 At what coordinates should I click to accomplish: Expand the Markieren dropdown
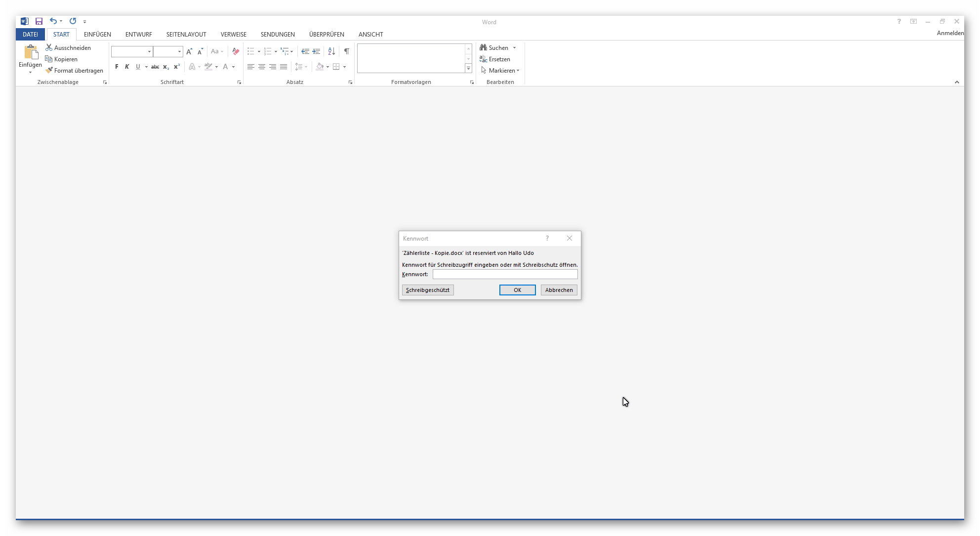click(518, 71)
